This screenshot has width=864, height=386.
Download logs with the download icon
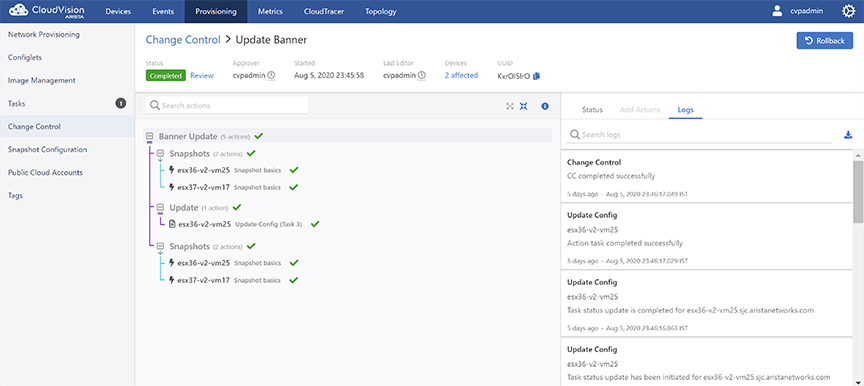[x=848, y=135]
